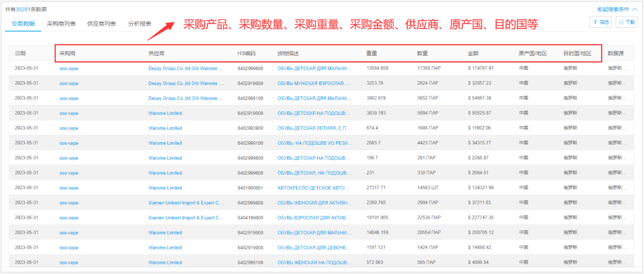The image size is (644, 274).
Task: Open Warome Limited in the $ 2664.51 row
Action: pos(165,173)
